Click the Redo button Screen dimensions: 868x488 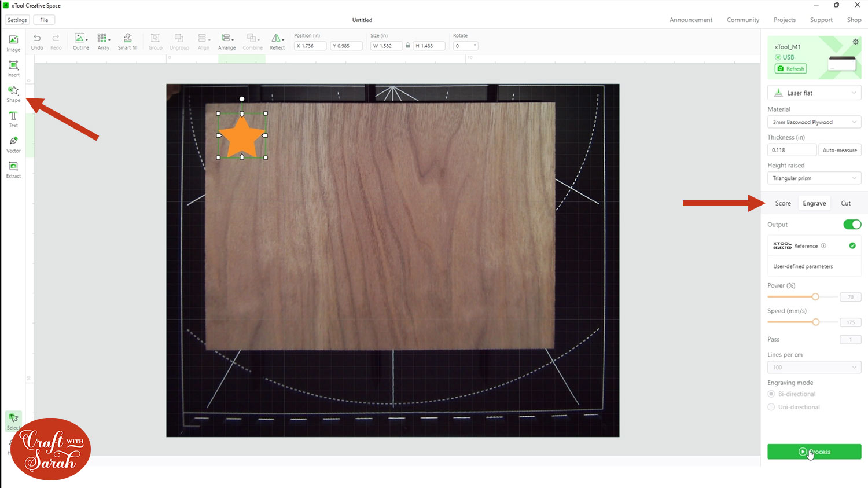point(56,42)
